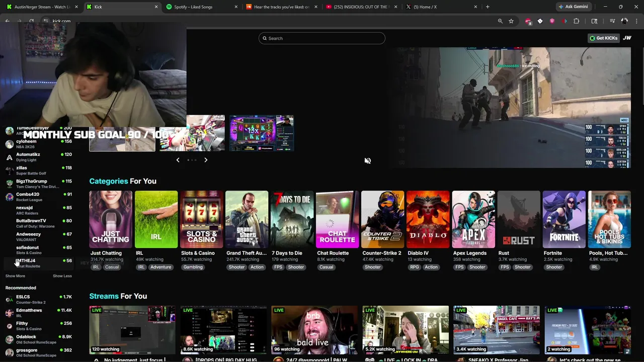Open the red ad blocker extension icon
This screenshot has height=362, width=644.
[x=528, y=21]
